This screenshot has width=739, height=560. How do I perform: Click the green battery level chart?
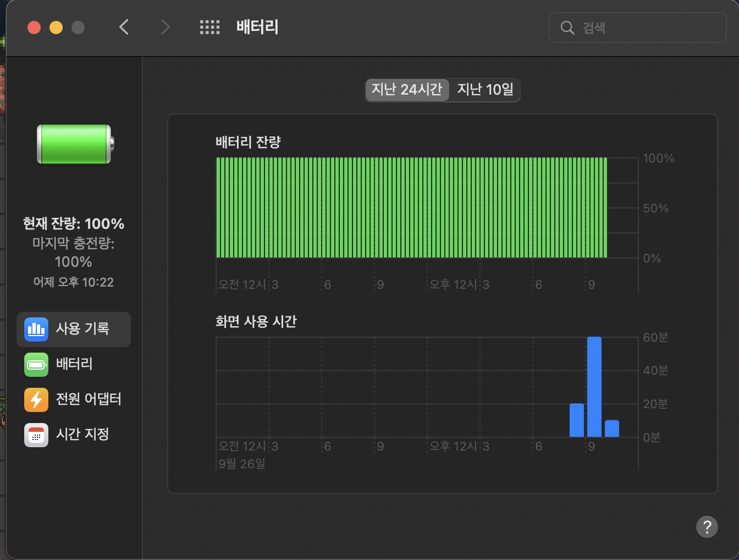click(x=411, y=208)
